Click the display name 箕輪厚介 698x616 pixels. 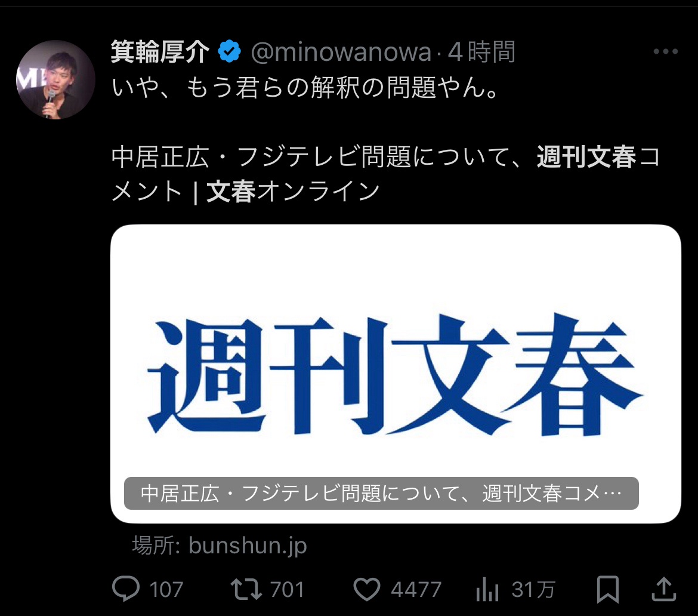[160, 52]
